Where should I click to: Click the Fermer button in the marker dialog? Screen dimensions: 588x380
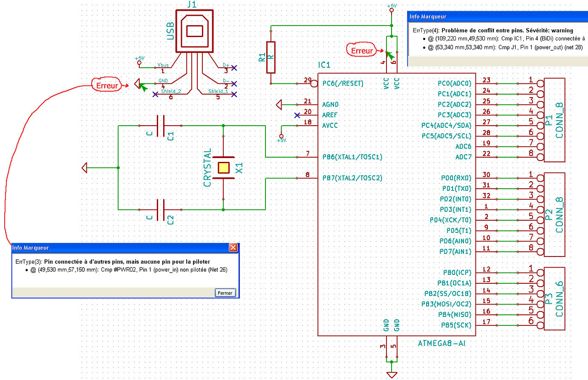point(225,293)
